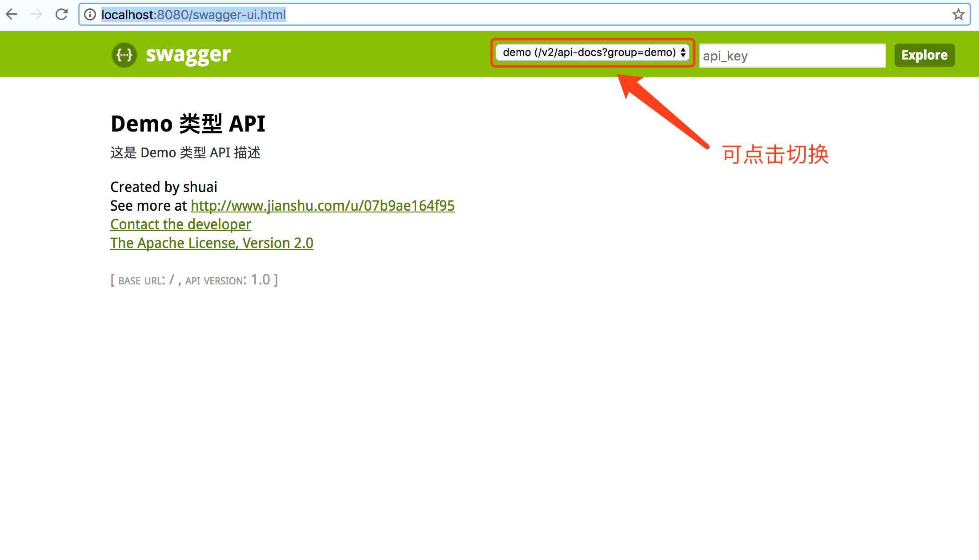Open the demo API group dropdown
The width and height of the screenshot is (979, 560).
coord(592,52)
